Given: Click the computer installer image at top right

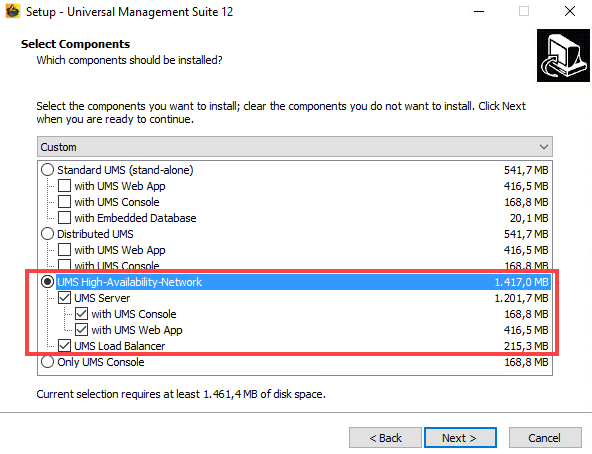Looking at the screenshot, I should pos(563,56).
